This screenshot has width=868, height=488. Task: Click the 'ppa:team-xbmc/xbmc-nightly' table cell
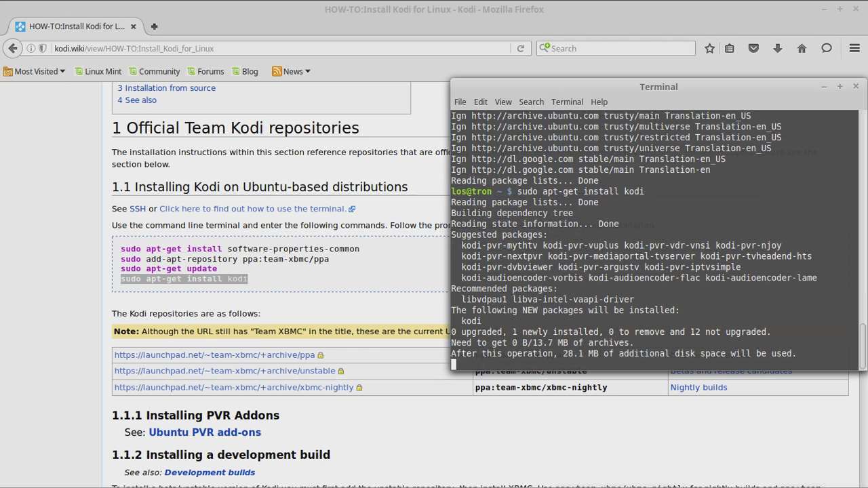[570, 388]
